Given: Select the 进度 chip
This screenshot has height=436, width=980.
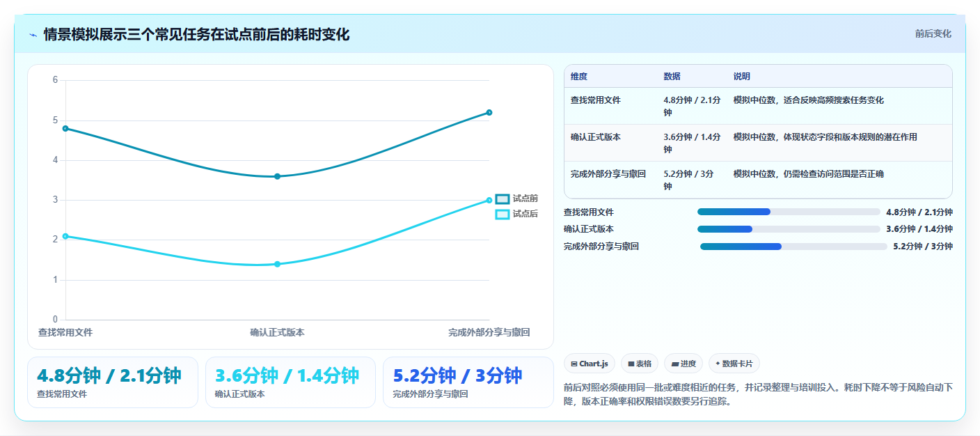Looking at the screenshot, I should coord(683,364).
